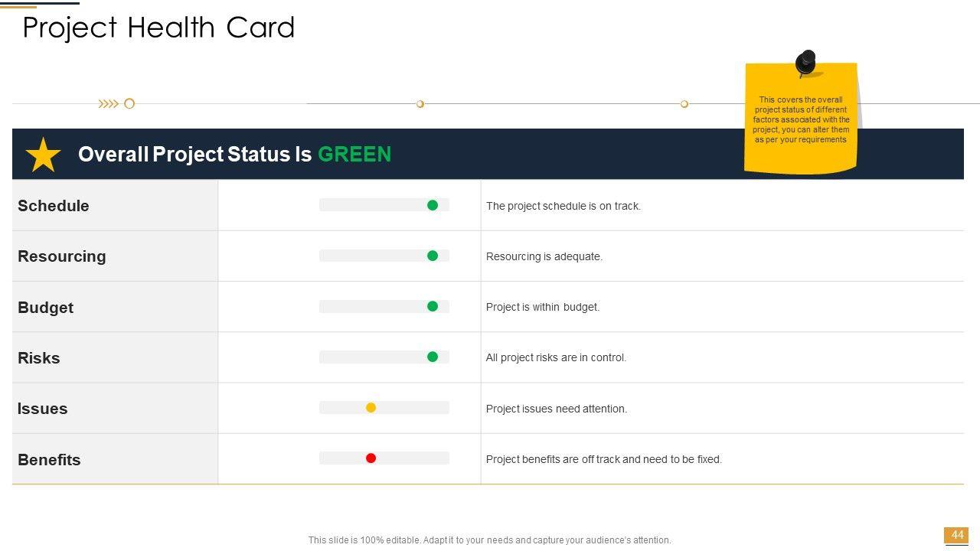Select 'Project issues need attention.' text
980x551 pixels.
(557, 409)
